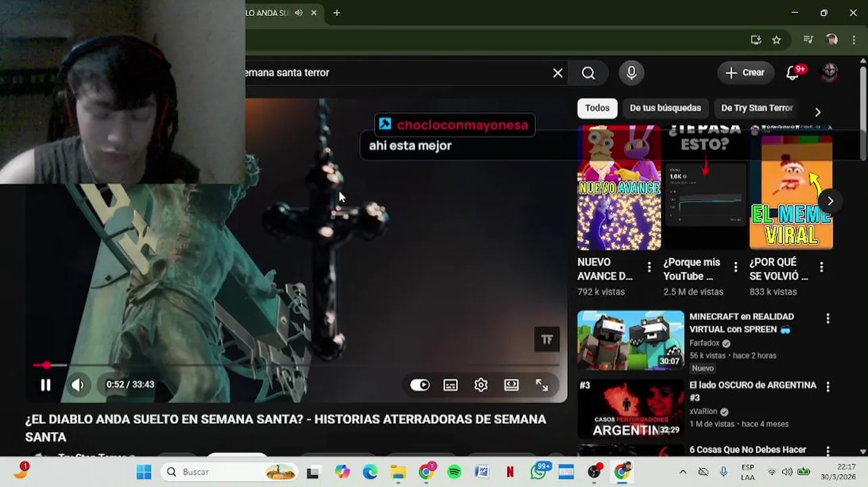Open the xVaRion channel link

704,412
